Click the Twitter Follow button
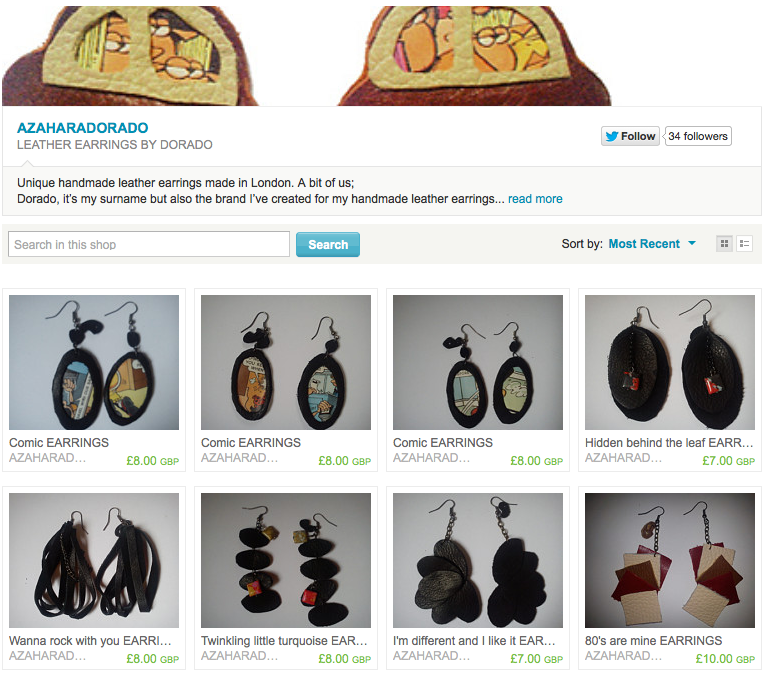772x674 pixels. 630,136
